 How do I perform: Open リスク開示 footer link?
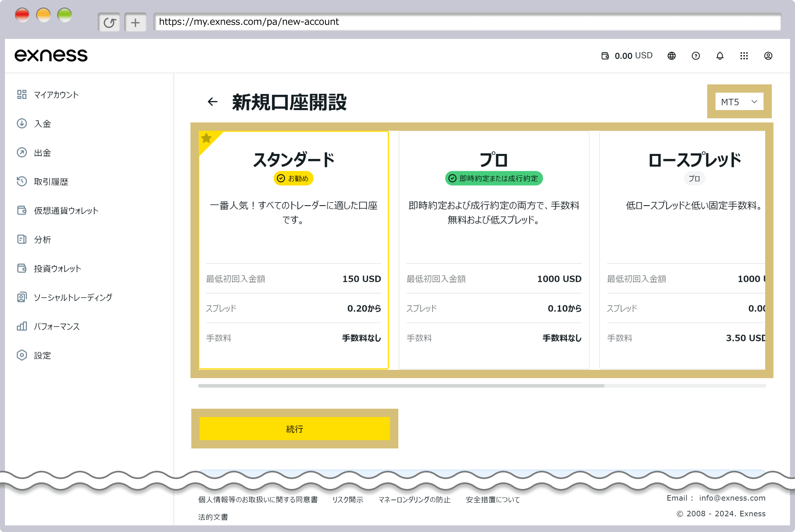pos(348,500)
